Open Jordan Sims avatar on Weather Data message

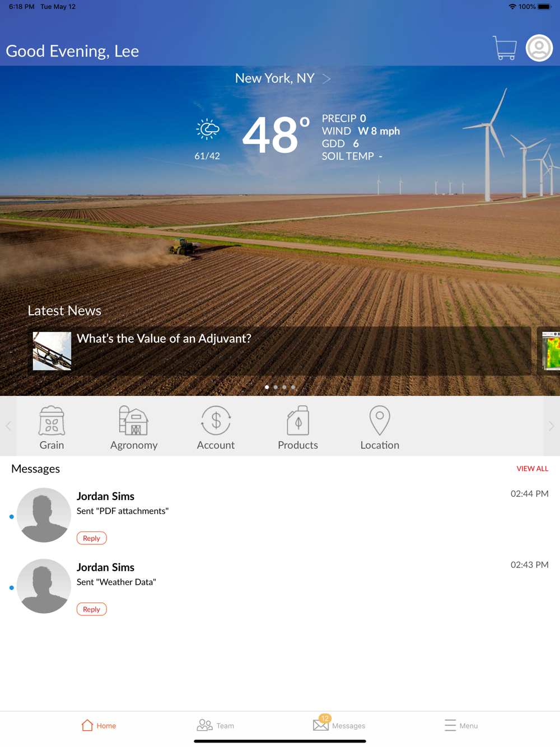click(x=44, y=586)
